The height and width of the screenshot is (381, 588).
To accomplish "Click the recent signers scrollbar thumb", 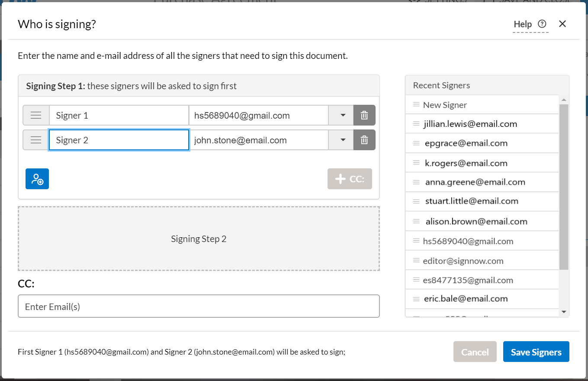I will 563,187.
